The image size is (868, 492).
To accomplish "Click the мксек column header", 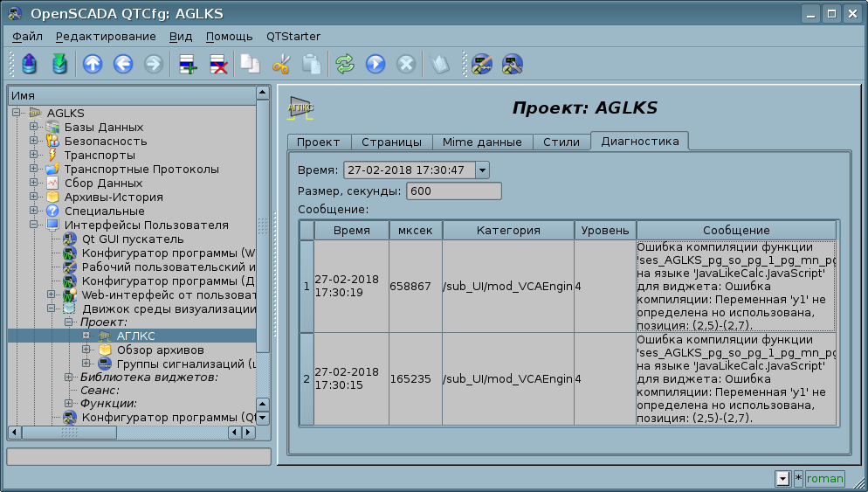I will click(x=415, y=231).
